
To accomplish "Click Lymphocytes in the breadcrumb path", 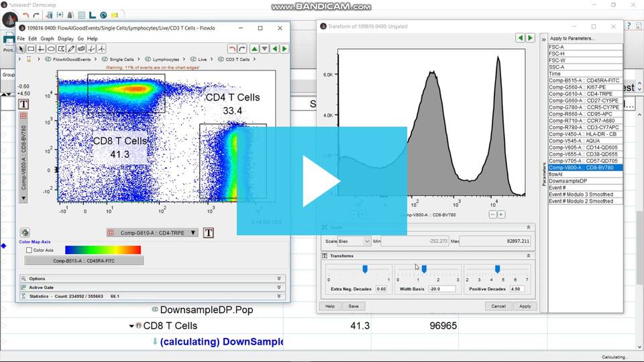I will point(166,60).
